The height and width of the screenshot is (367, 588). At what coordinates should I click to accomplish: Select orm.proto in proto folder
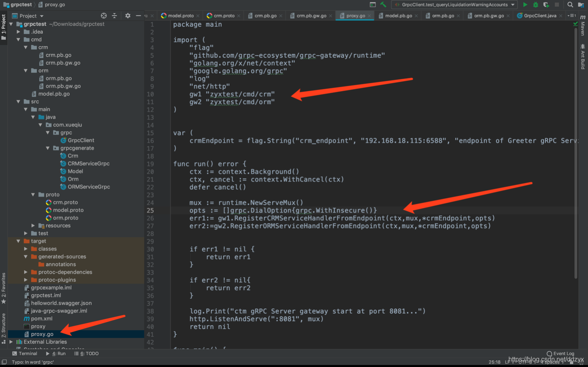point(65,218)
